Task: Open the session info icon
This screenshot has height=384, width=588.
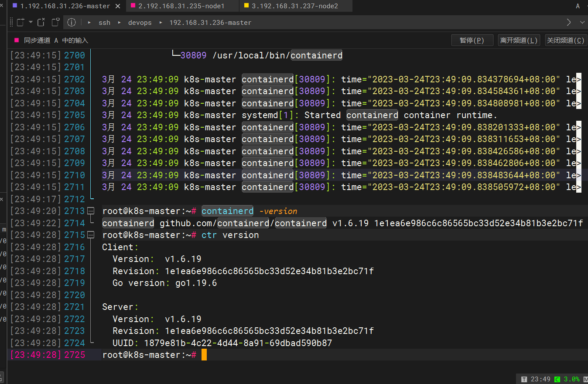Action: pos(72,22)
